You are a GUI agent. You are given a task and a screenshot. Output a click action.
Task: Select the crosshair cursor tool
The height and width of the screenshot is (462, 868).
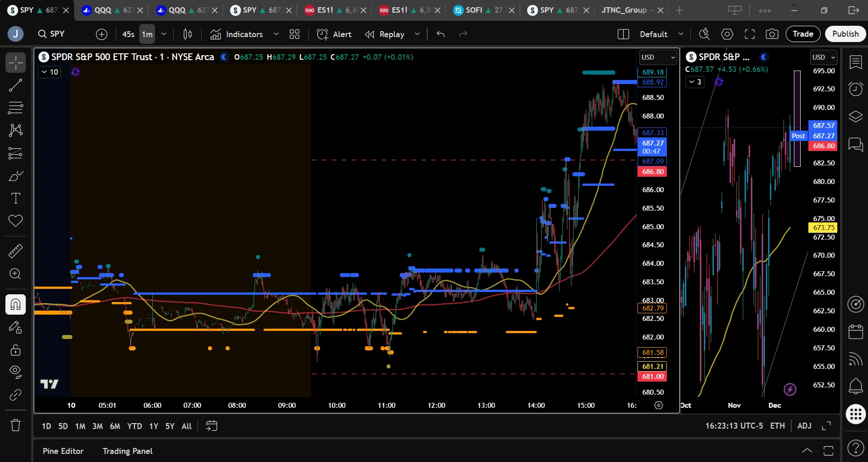[x=15, y=62]
